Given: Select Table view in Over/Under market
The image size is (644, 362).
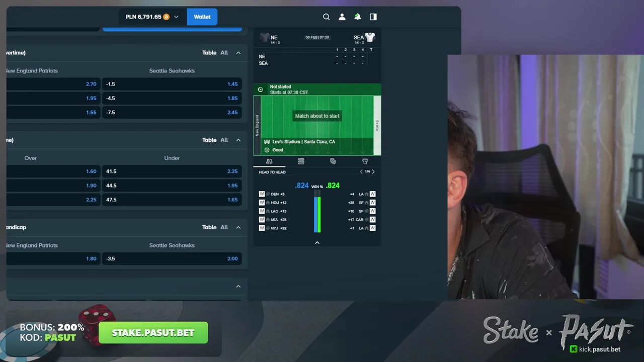Looking at the screenshot, I should (x=209, y=140).
